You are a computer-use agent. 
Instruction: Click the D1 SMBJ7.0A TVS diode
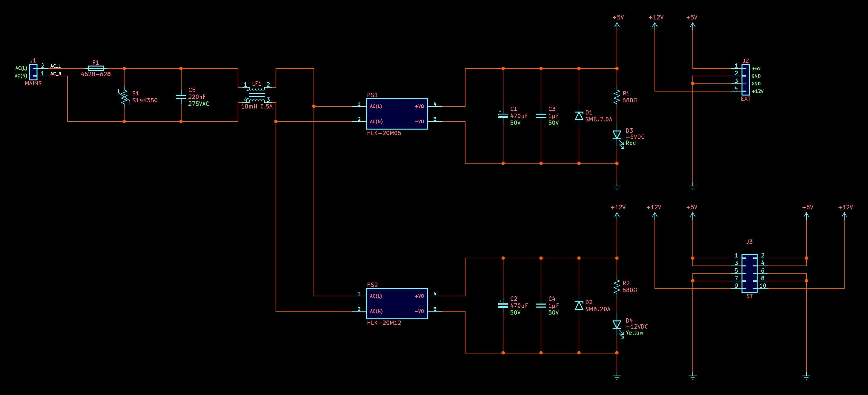[x=579, y=116]
